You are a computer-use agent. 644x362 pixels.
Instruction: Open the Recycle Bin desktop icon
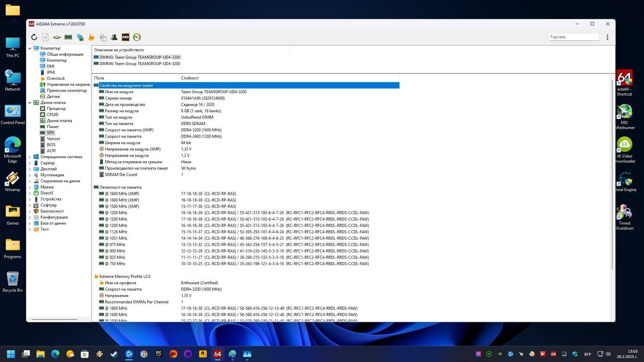click(12, 282)
